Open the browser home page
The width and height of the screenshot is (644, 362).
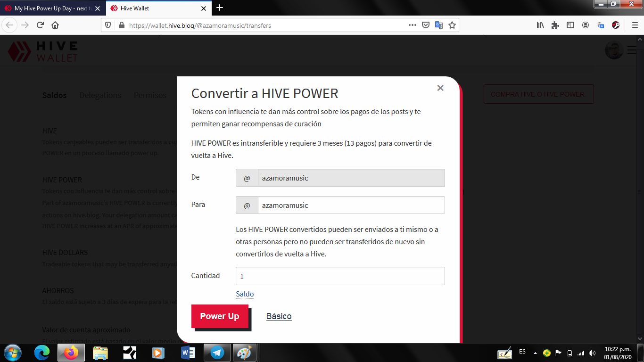(55, 25)
